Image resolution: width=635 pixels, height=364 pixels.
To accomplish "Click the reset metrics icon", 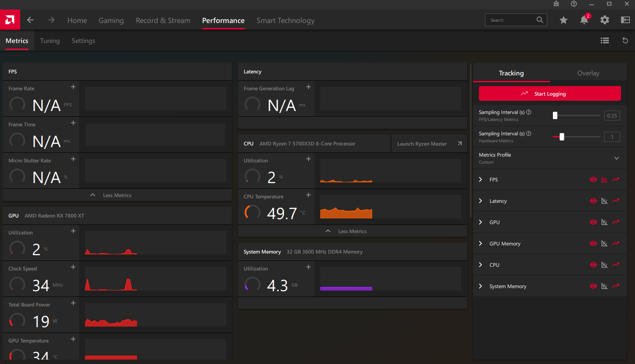I will click(625, 40).
